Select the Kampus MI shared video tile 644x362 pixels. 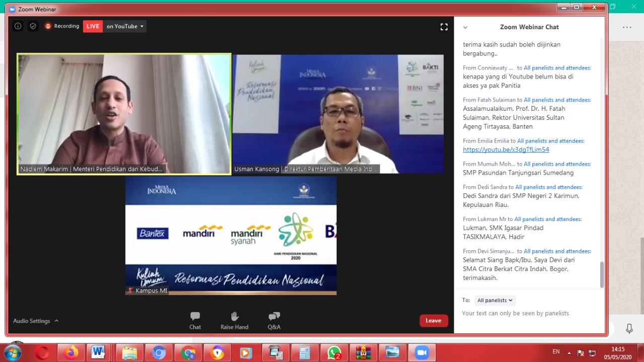231,235
